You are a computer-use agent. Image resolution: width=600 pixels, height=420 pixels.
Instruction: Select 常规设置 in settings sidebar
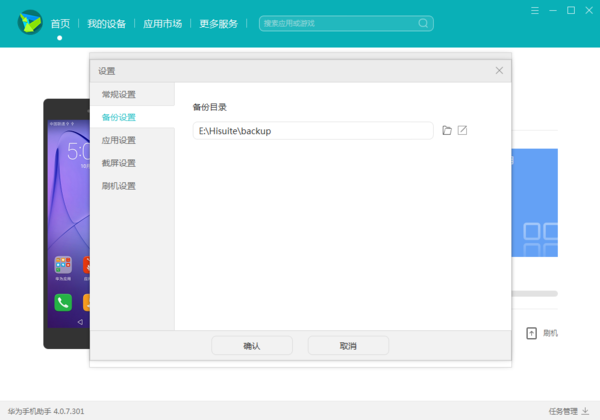(119, 95)
